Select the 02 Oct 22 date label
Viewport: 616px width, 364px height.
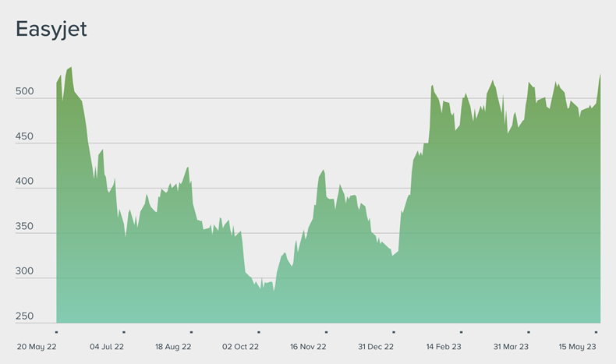click(x=241, y=346)
